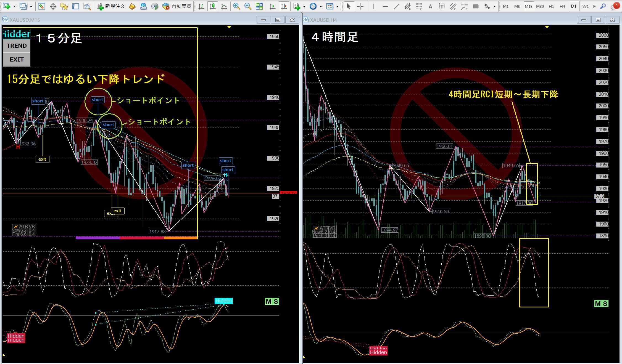Viewport: 622px width, 364px height.
Task: Open the periodicity clock dropdown arrow
Action: point(321,6)
